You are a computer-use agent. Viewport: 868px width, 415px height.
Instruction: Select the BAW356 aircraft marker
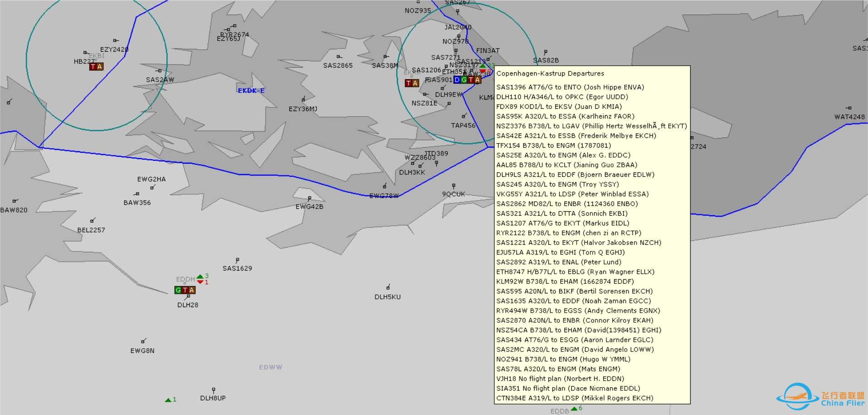137,194
